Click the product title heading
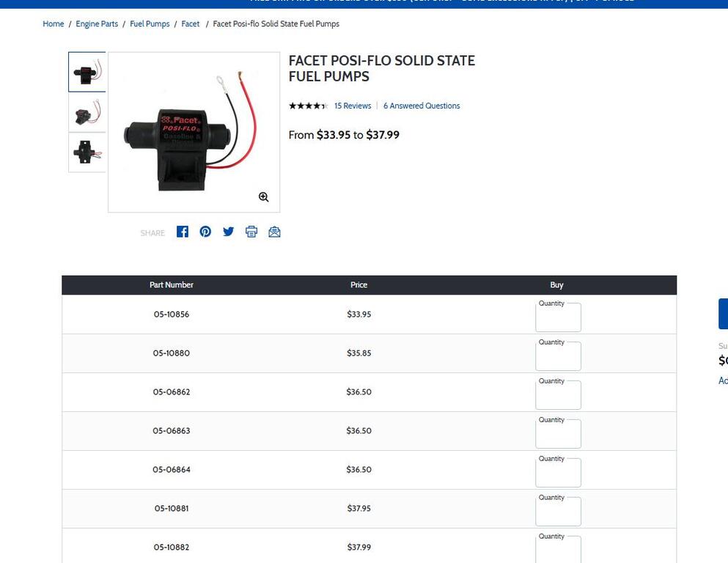This screenshot has height=563, width=728. click(382, 68)
